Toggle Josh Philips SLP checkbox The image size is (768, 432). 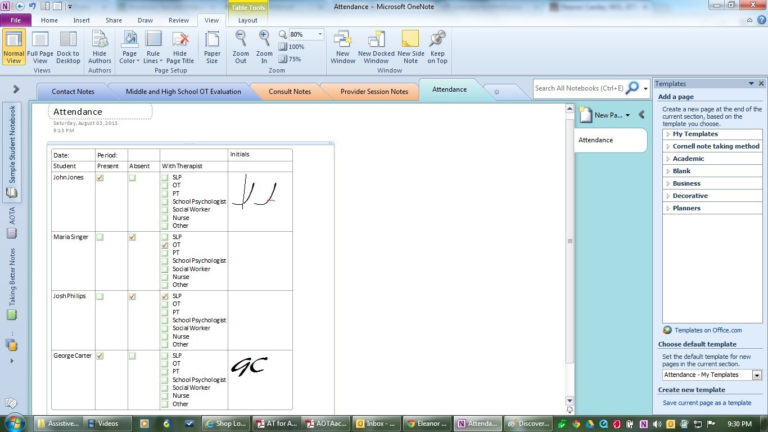coord(165,296)
